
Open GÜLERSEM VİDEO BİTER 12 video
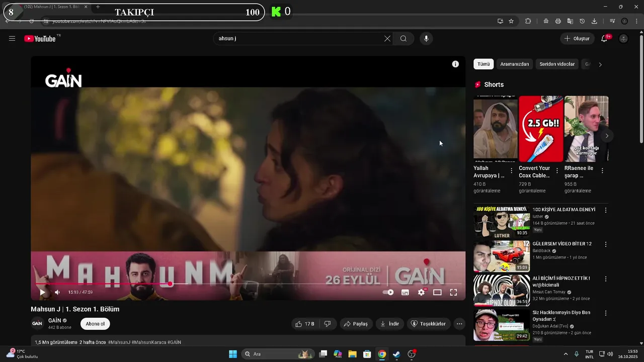502,256
